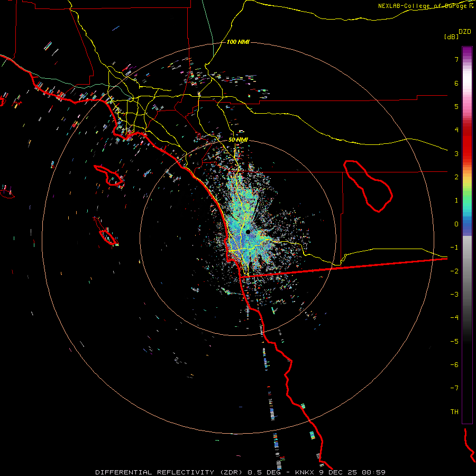476x476 pixels.
Task: Click the -4 legend tick label
Action: click(454, 318)
